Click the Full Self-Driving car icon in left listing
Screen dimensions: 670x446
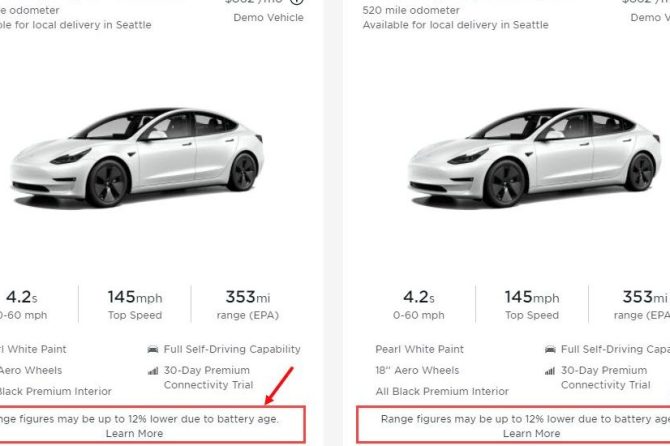click(x=151, y=350)
